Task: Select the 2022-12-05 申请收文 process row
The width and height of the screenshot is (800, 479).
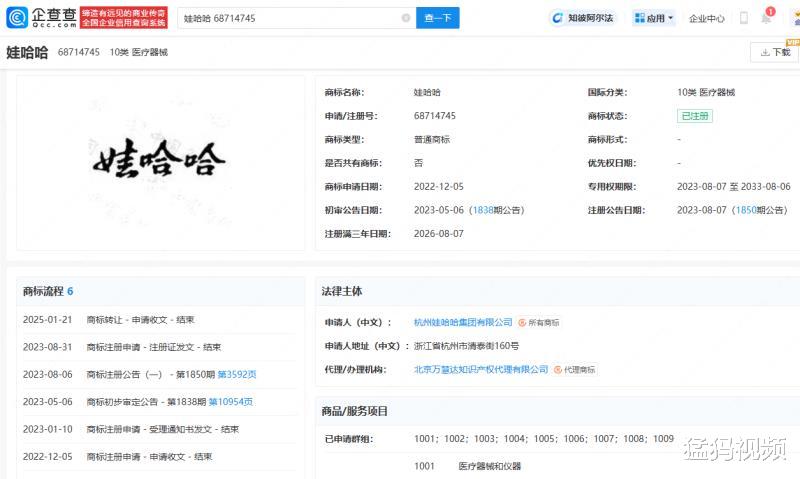Action: click(x=160, y=457)
